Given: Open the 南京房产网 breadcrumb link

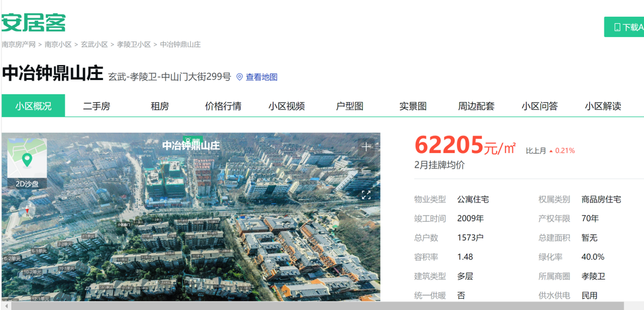Looking at the screenshot, I should pos(19,45).
